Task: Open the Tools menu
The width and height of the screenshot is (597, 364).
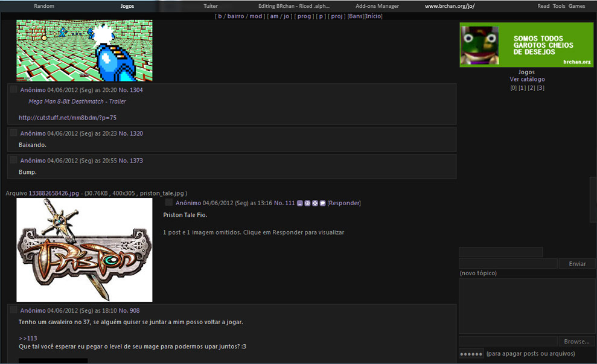Action: pos(559,6)
